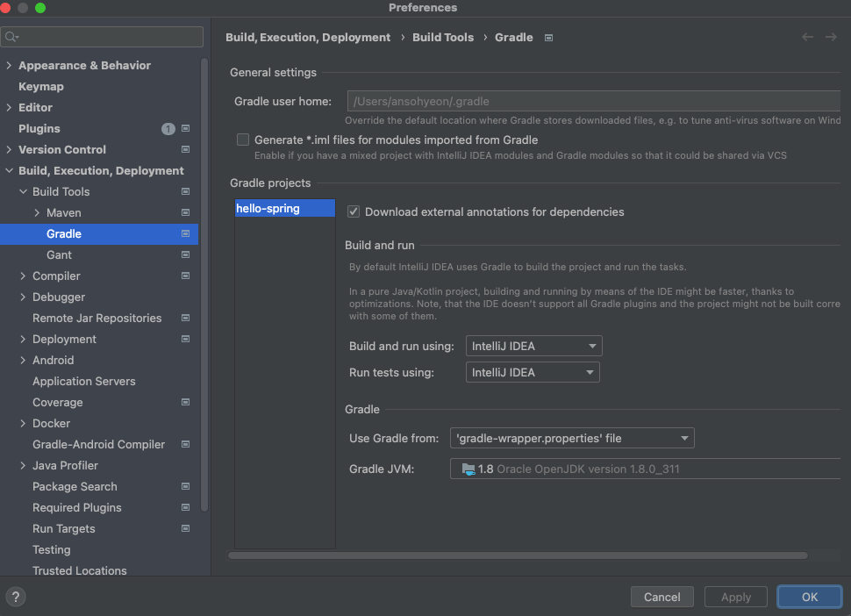
Task: Expand the Java Profiler node
Action: pyautogui.click(x=23, y=466)
